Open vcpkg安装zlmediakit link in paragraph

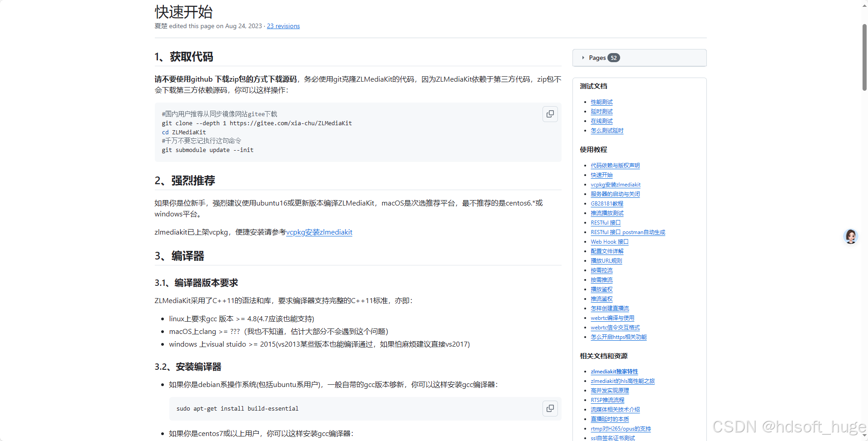pyautogui.click(x=319, y=232)
